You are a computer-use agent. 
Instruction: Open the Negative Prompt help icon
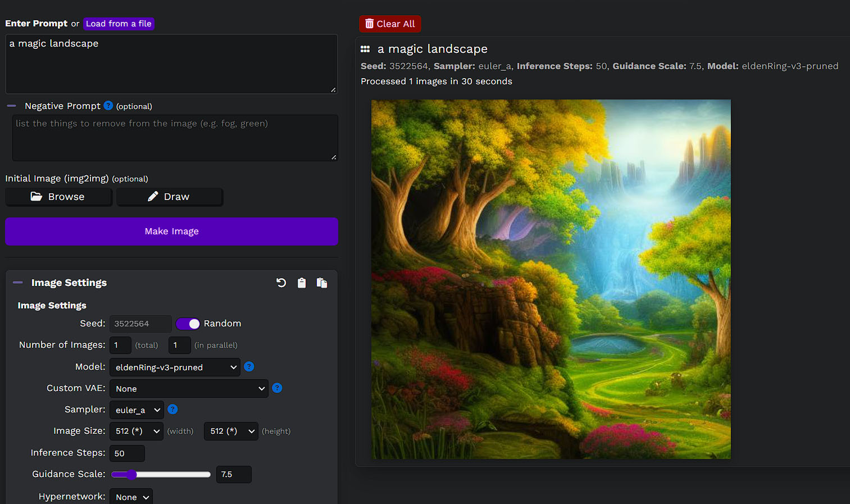(x=108, y=106)
